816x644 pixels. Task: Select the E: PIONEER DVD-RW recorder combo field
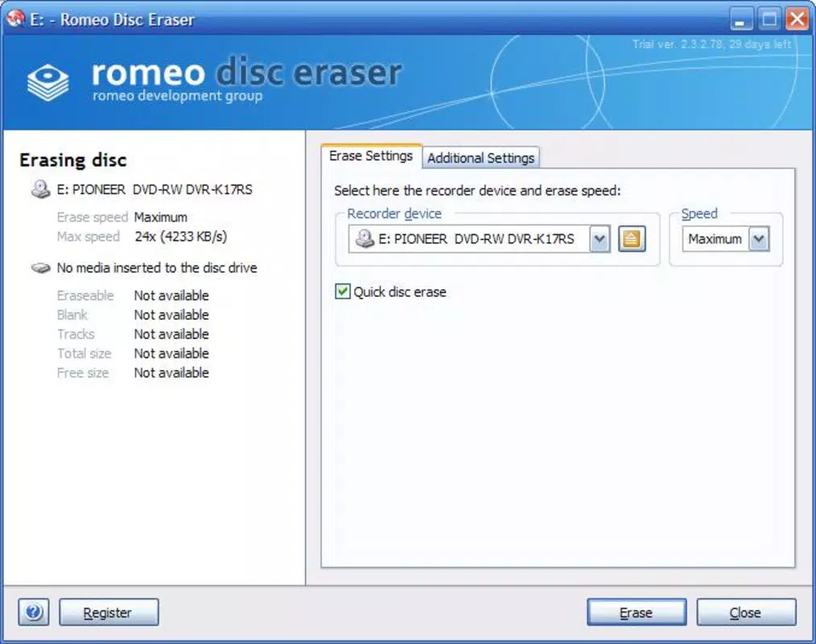pyautogui.click(x=480, y=239)
